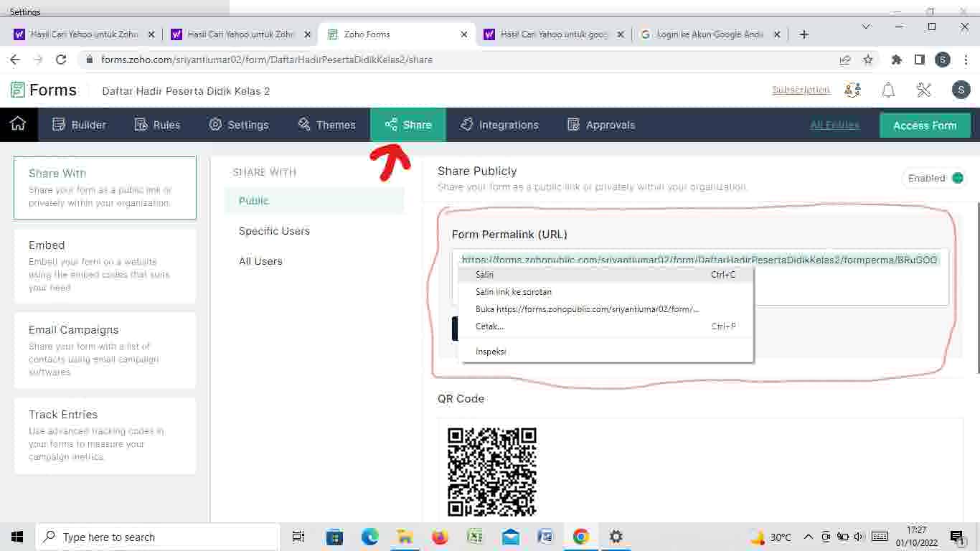
Task: Click the Access Form button
Action: pyautogui.click(x=925, y=125)
